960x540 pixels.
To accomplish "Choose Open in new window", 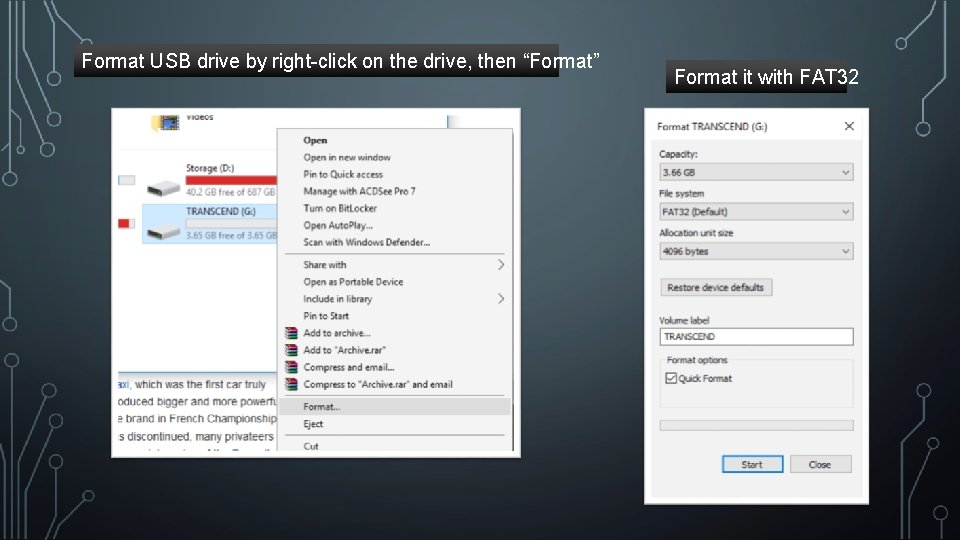I will tap(347, 157).
